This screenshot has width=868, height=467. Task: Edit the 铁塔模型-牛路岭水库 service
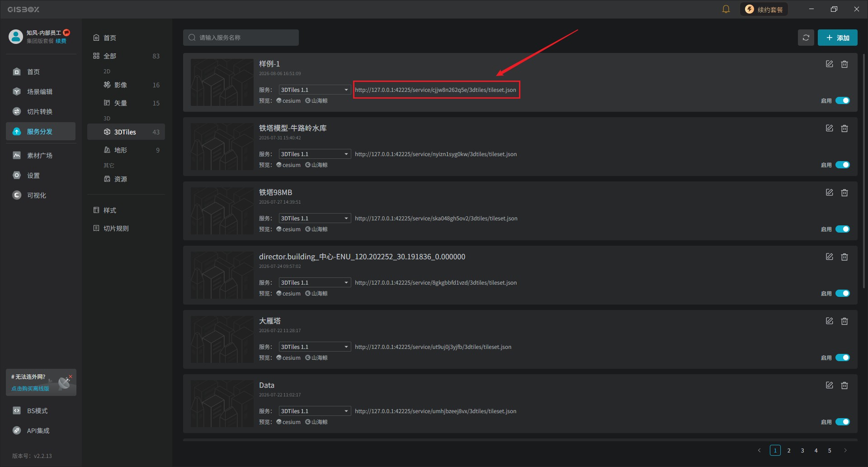coord(830,129)
